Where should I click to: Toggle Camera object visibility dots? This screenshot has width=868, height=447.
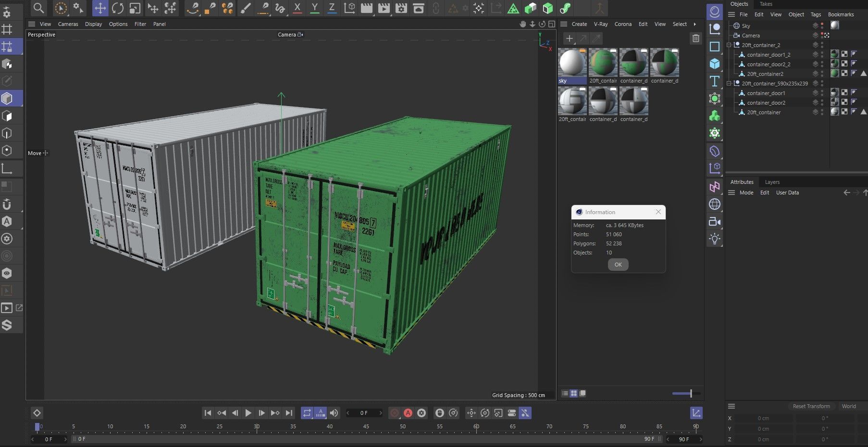pos(822,35)
